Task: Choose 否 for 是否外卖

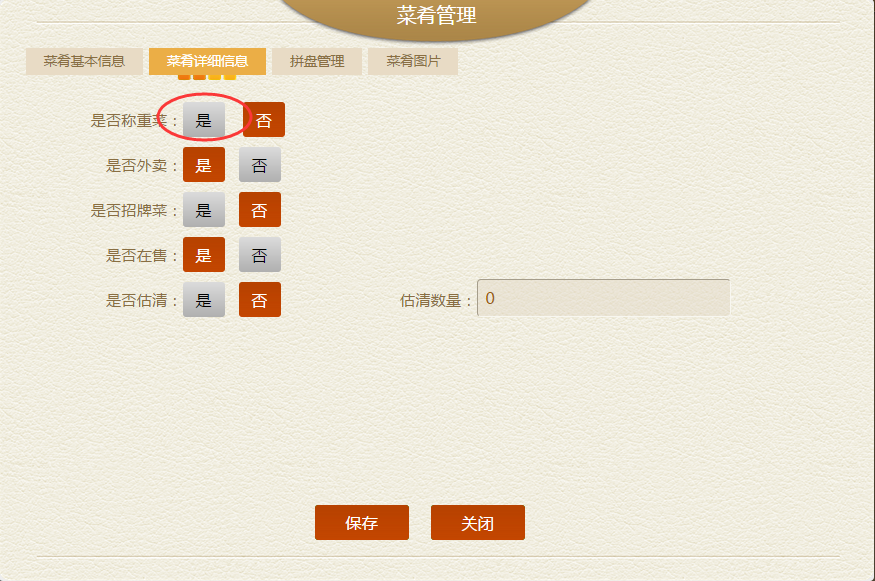Action: [259, 165]
